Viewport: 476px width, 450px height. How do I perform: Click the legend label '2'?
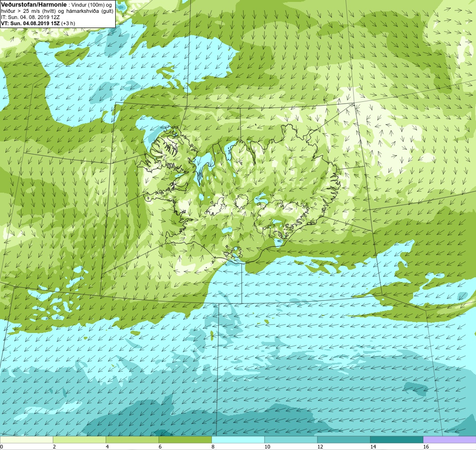click(54, 447)
